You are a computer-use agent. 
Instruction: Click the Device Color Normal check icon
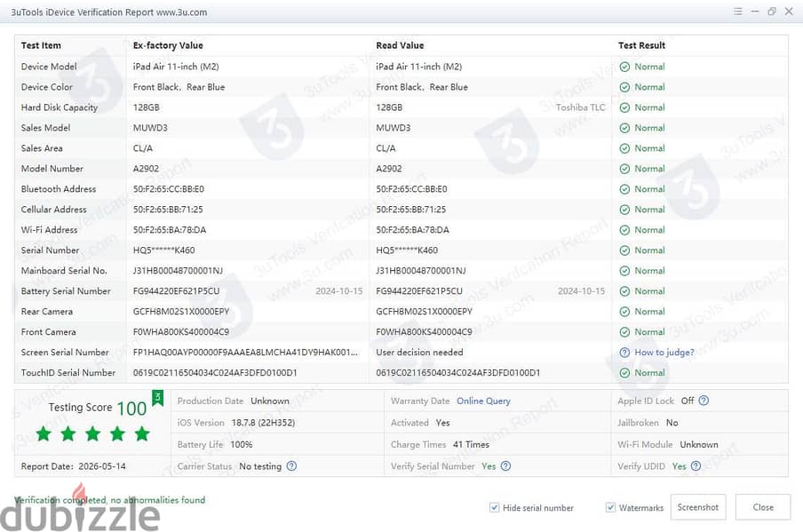624,87
